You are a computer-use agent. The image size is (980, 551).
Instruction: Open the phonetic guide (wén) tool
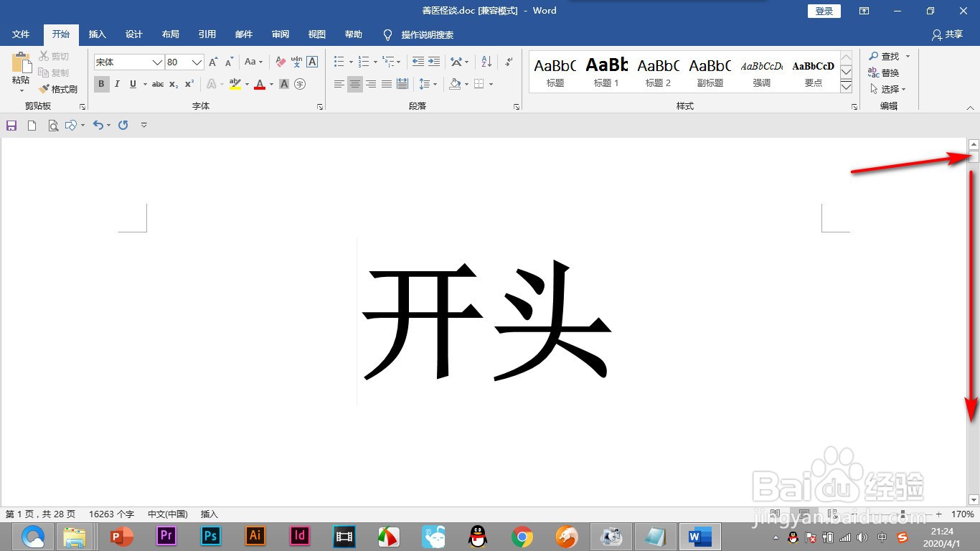click(296, 62)
